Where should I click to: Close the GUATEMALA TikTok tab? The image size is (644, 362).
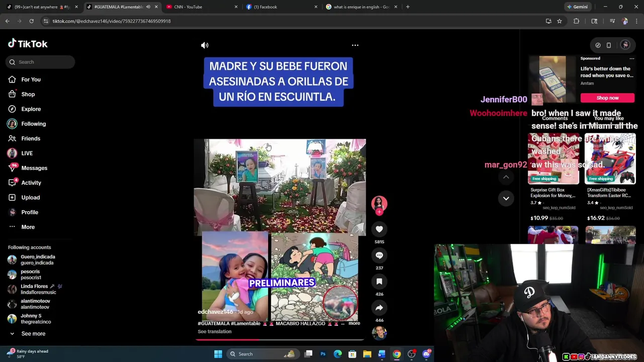156,7
